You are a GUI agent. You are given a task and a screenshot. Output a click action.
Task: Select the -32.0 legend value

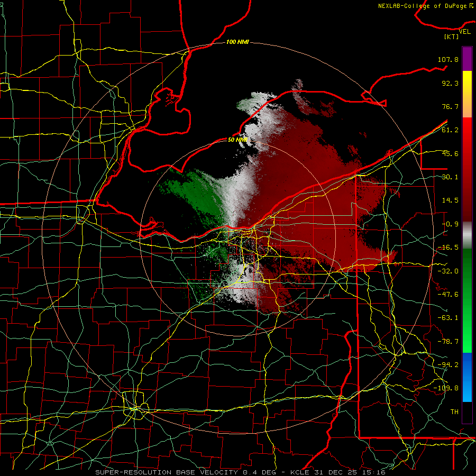[x=448, y=271]
